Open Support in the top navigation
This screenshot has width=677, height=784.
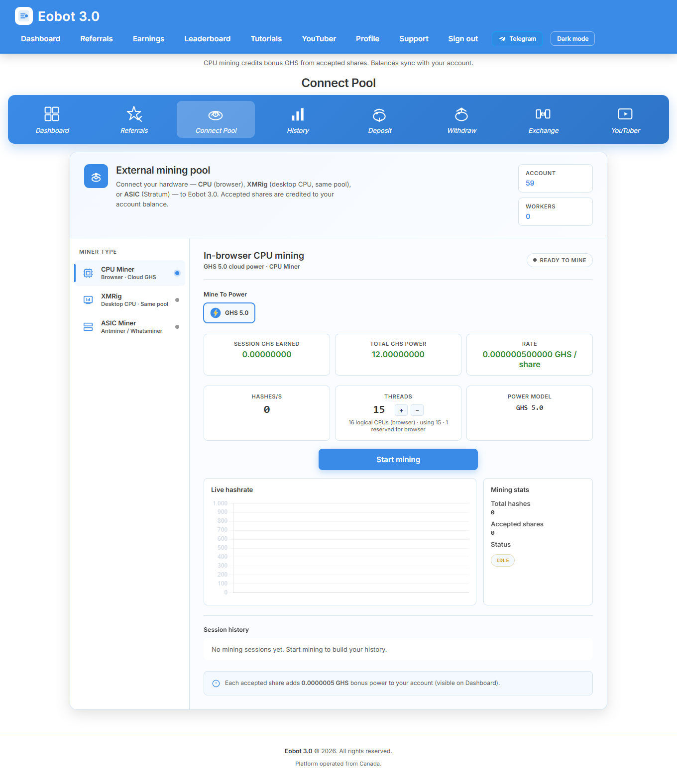(414, 39)
